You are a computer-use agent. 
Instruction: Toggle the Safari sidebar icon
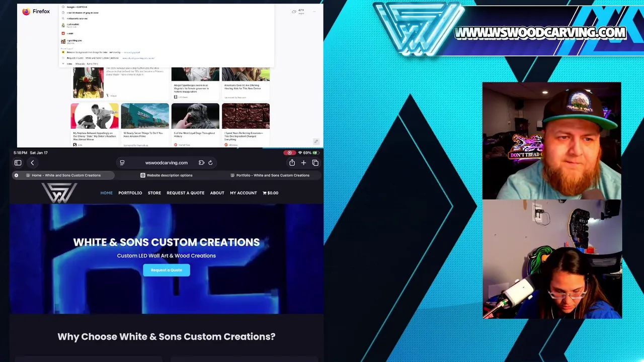coord(18,162)
